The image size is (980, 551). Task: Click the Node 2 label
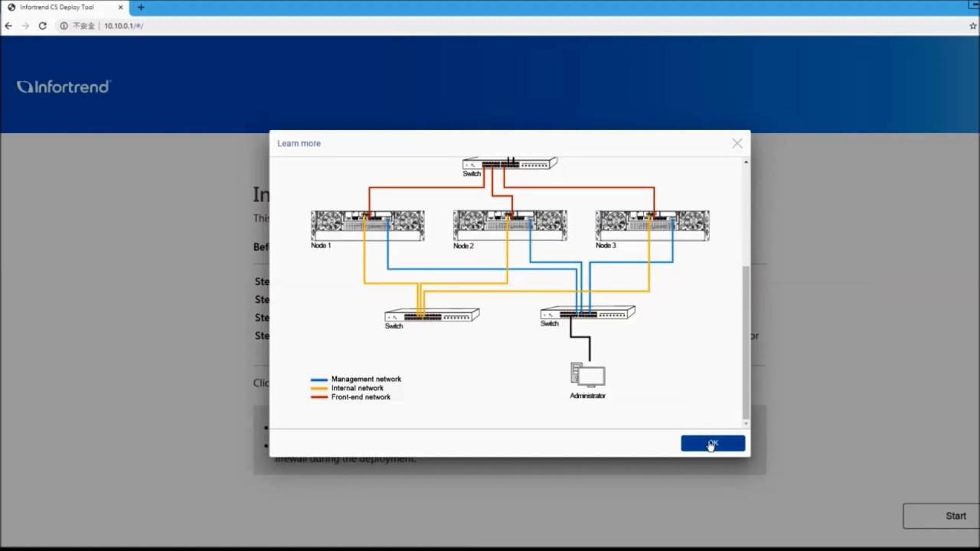pyautogui.click(x=463, y=246)
